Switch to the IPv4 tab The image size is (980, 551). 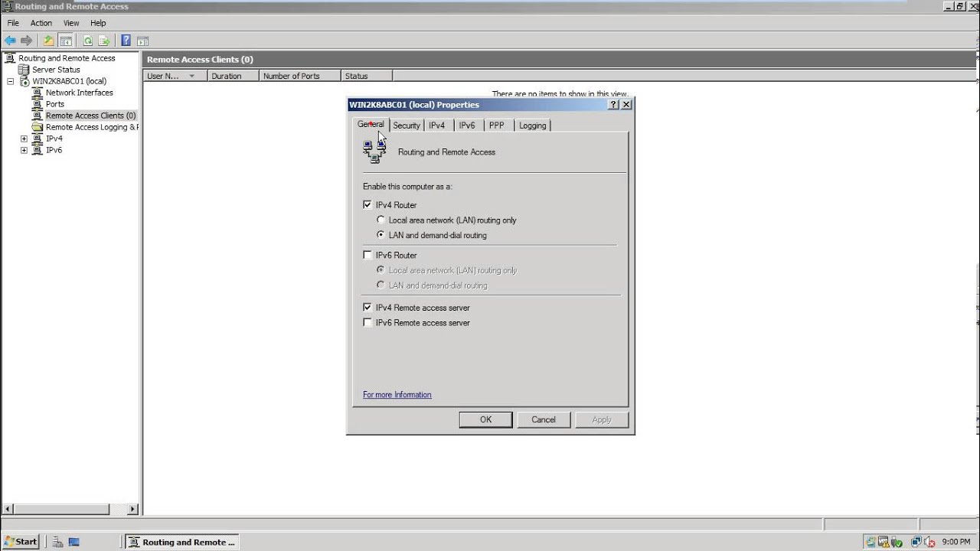(x=437, y=126)
